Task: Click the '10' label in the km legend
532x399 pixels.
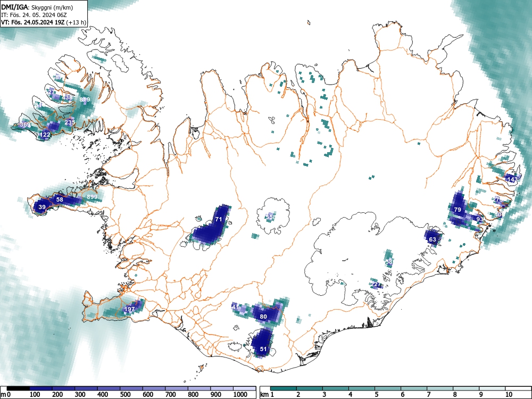Action: [508, 395]
